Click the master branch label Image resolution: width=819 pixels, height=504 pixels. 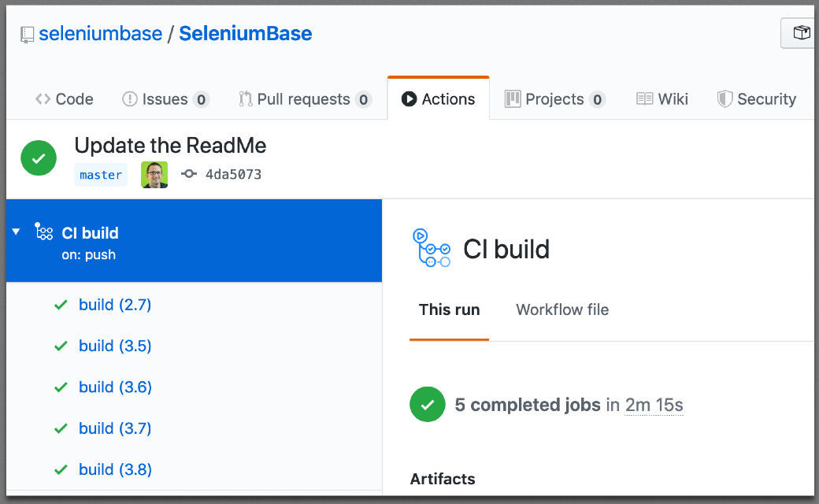[101, 175]
